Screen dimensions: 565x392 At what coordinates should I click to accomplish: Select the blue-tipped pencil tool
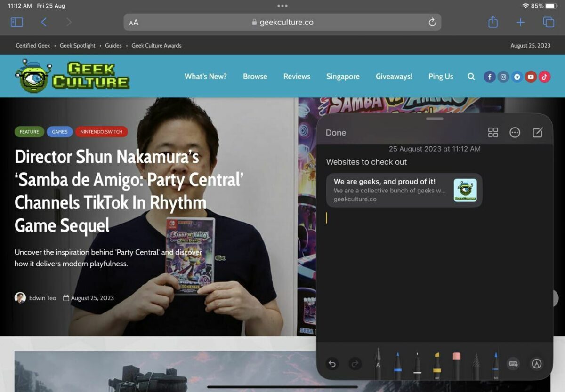[495, 365]
